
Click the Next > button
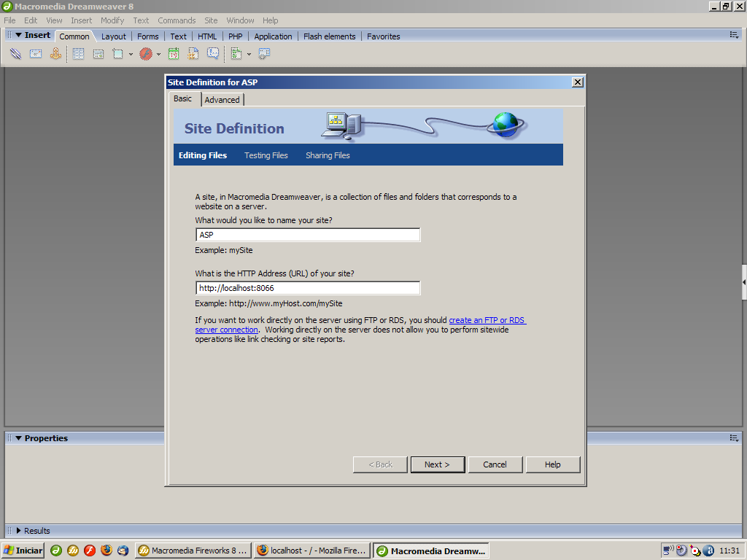point(438,464)
